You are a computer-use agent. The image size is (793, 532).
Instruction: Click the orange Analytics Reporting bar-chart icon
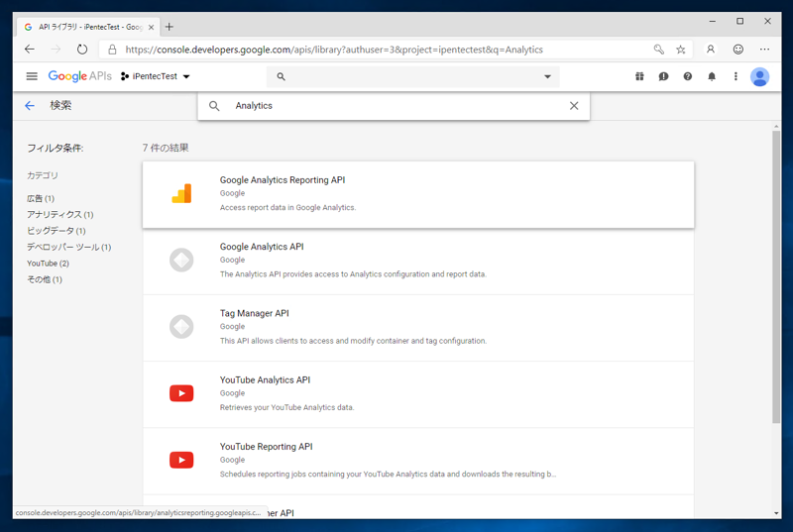pyautogui.click(x=181, y=193)
